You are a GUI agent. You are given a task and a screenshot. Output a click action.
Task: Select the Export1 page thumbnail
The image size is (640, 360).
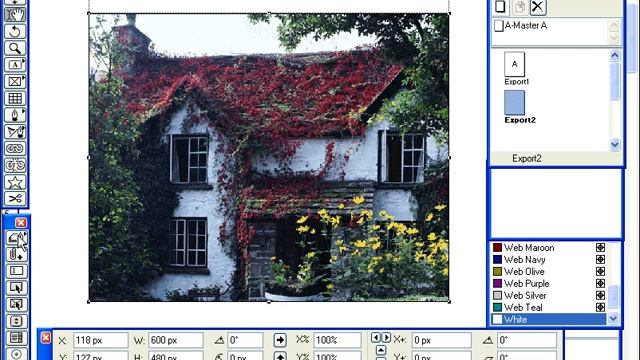pyautogui.click(x=514, y=64)
